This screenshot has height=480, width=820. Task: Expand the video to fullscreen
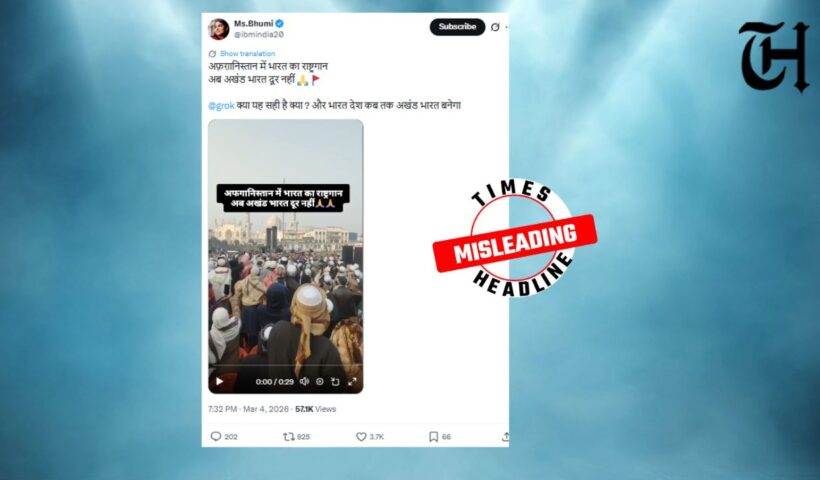pos(352,382)
